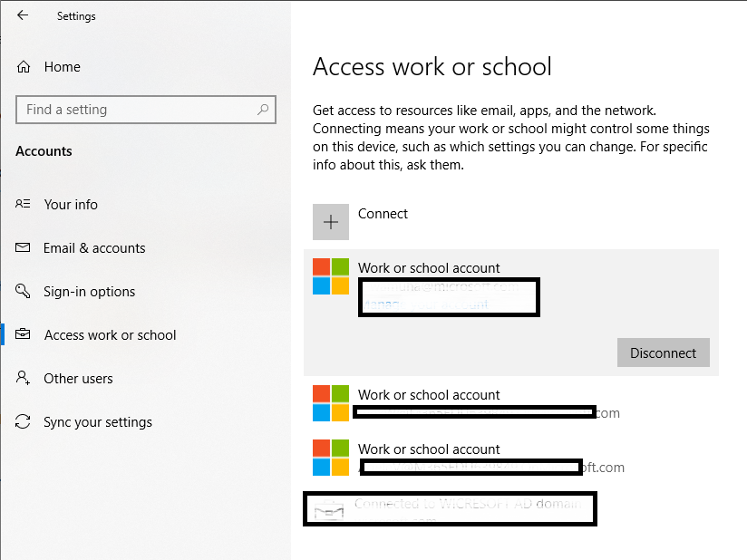The width and height of the screenshot is (747, 560).
Task: Click the Microsoft logo of the selected account
Action: 331,276
